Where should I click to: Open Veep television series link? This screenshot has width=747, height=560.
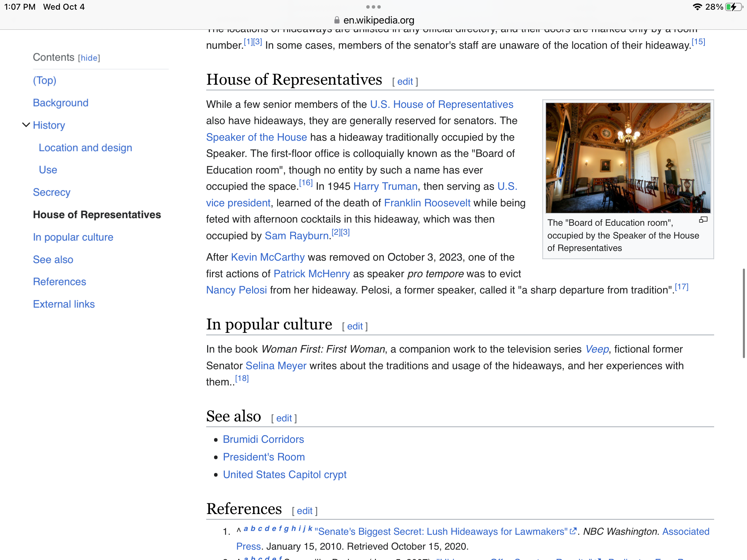(597, 349)
